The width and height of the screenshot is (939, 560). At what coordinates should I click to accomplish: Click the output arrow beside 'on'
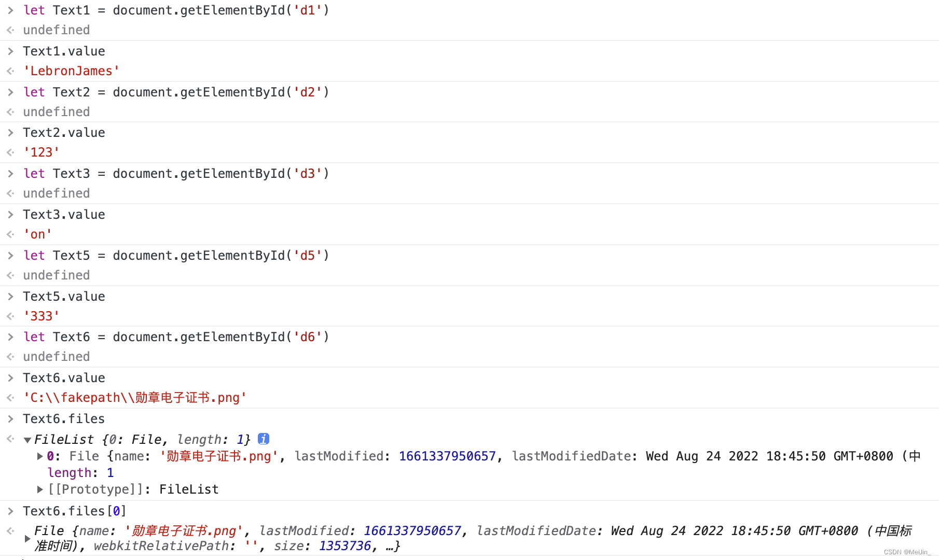[x=10, y=234]
